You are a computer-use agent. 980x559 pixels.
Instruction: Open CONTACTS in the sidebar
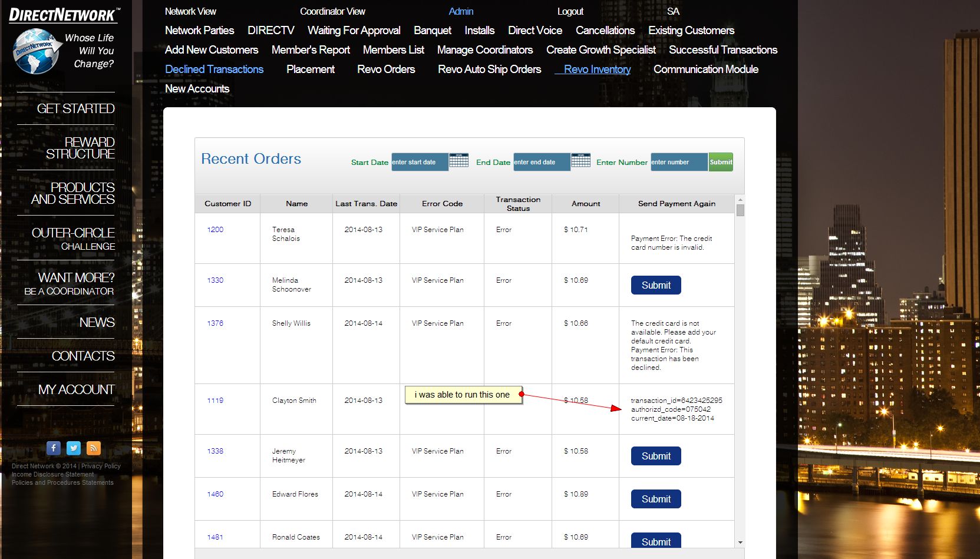click(83, 356)
